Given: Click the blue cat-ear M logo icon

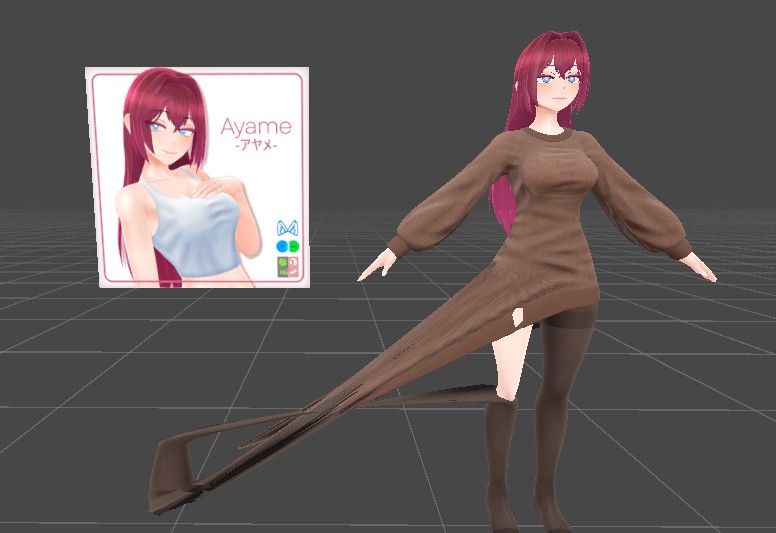Looking at the screenshot, I should 288,228.
